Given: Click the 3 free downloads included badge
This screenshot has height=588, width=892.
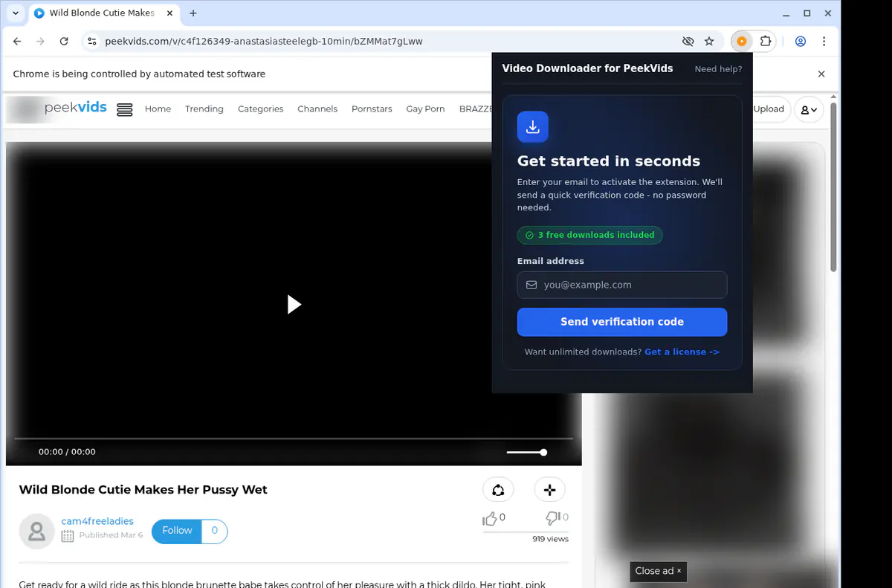Looking at the screenshot, I should tap(589, 235).
